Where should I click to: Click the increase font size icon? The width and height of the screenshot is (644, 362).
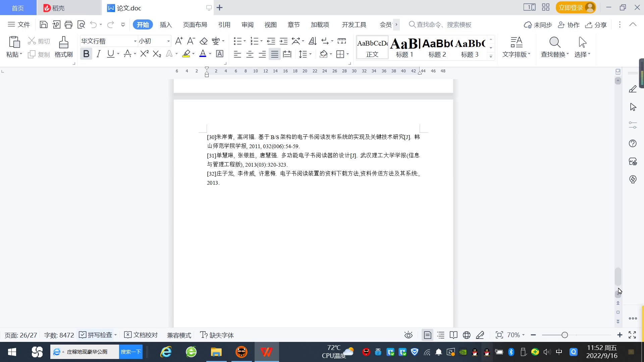(179, 41)
